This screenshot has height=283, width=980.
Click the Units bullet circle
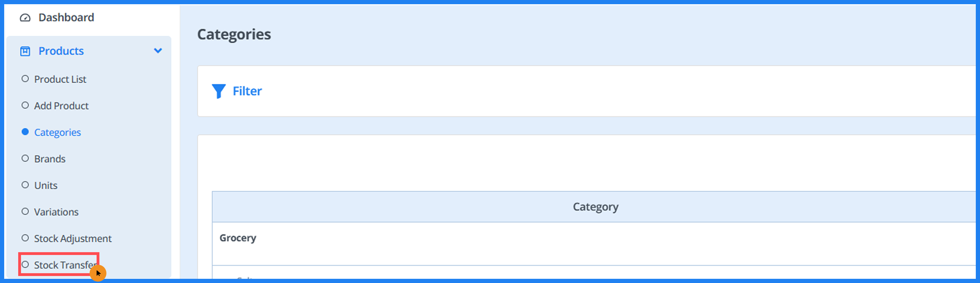(x=25, y=185)
